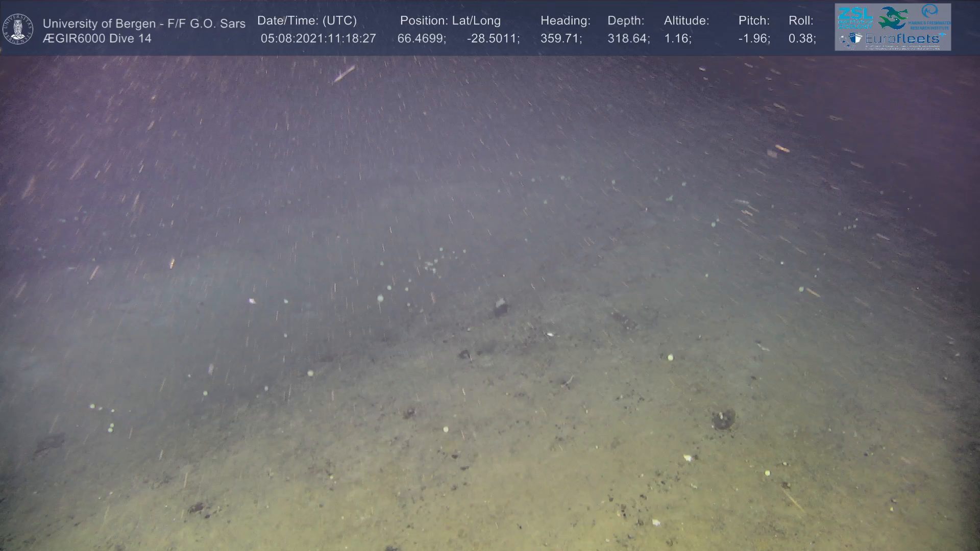Click the Heading label
Screen dimensions: 980x551
click(x=565, y=21)
